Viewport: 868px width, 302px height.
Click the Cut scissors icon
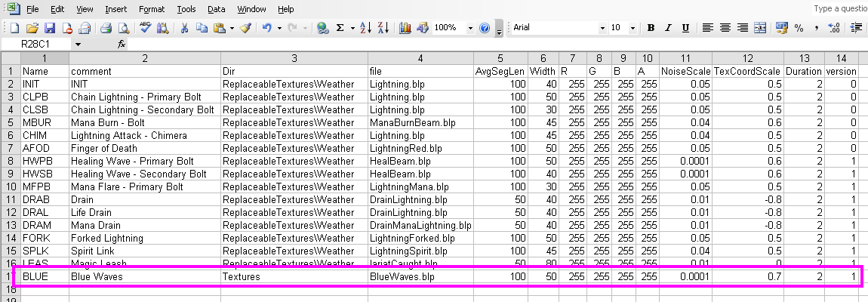(x=185, y=28)
